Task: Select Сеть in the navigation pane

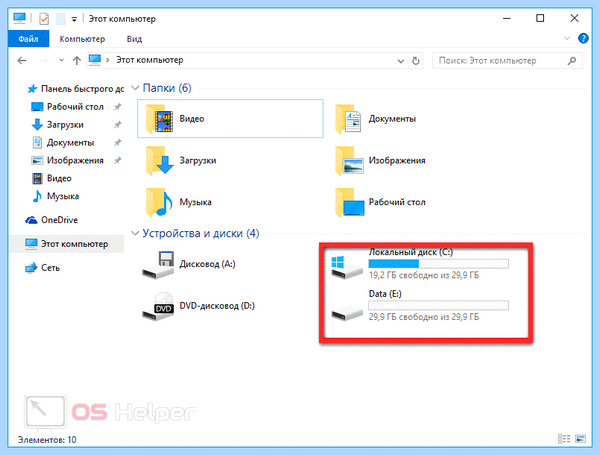Action: coord(42,268)
